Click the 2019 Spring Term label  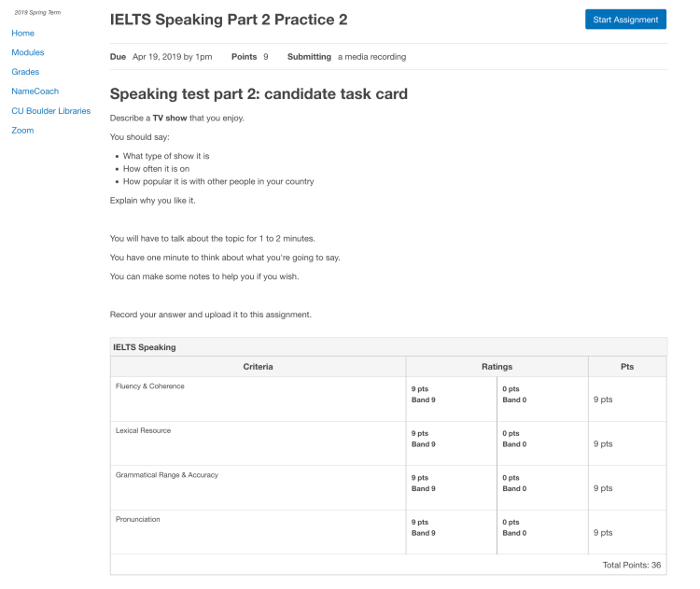tap(37, 12)
